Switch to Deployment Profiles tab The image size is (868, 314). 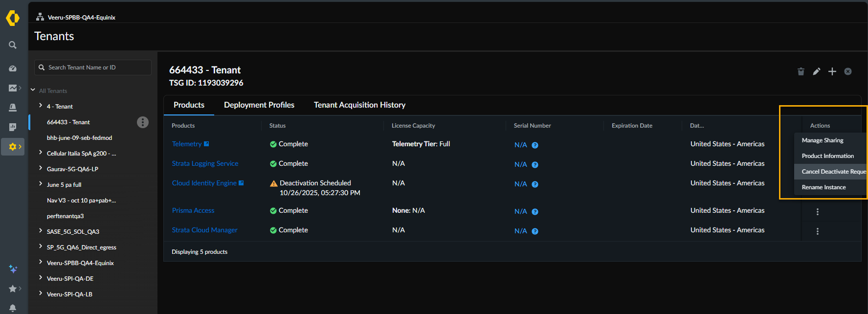[x=259, y=105]
